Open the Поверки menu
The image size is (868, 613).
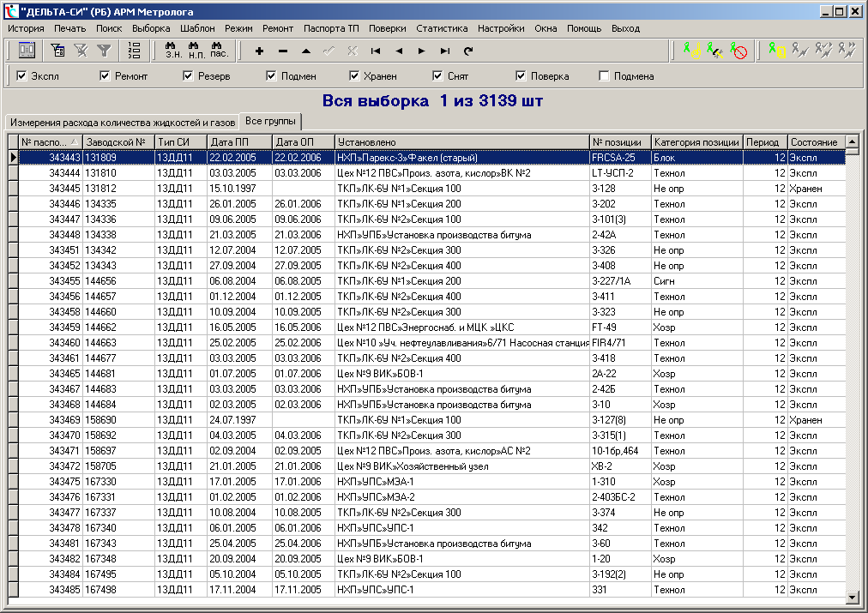387,28
